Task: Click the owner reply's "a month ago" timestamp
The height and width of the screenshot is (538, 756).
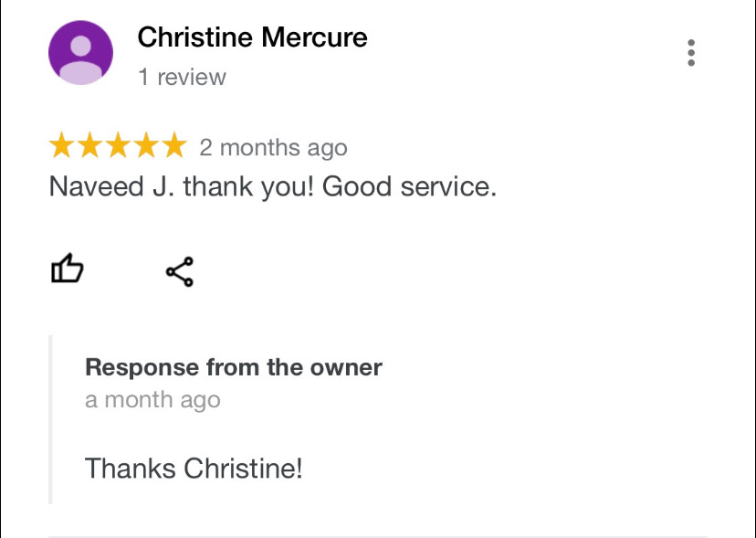Action: click(152, 399)
